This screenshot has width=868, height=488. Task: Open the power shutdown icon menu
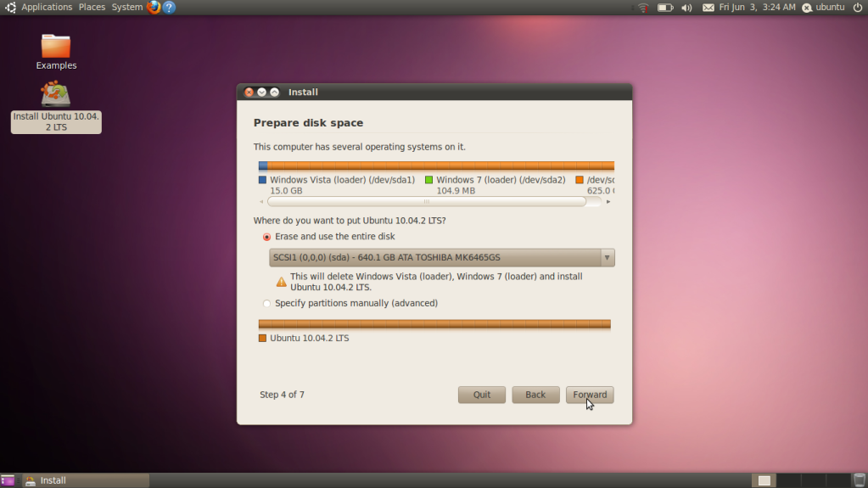pyautogui.click(x=858, y=7)
